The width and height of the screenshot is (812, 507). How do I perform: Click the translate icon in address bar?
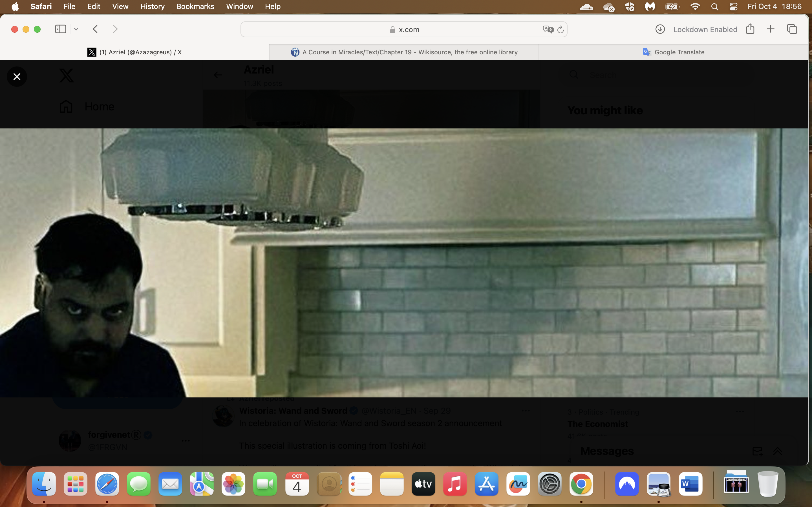click(x=548, y=30)
